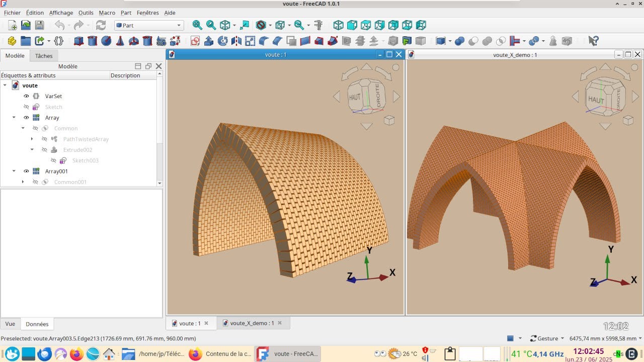Click the Revolve tool icon

pyautogui.click(x=222, y=41)
